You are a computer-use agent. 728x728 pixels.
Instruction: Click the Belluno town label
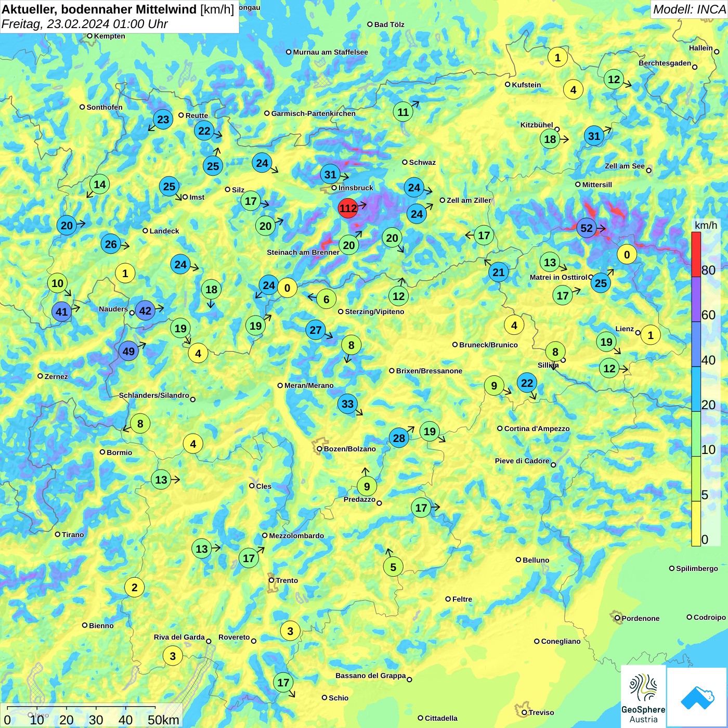coord(536,560)
